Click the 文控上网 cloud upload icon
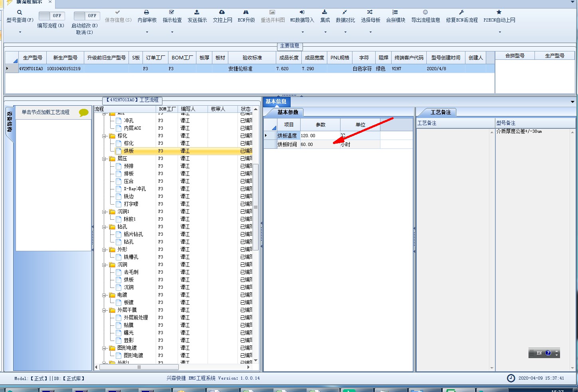This screenshot has height=392, width=578. pos(222,12)
